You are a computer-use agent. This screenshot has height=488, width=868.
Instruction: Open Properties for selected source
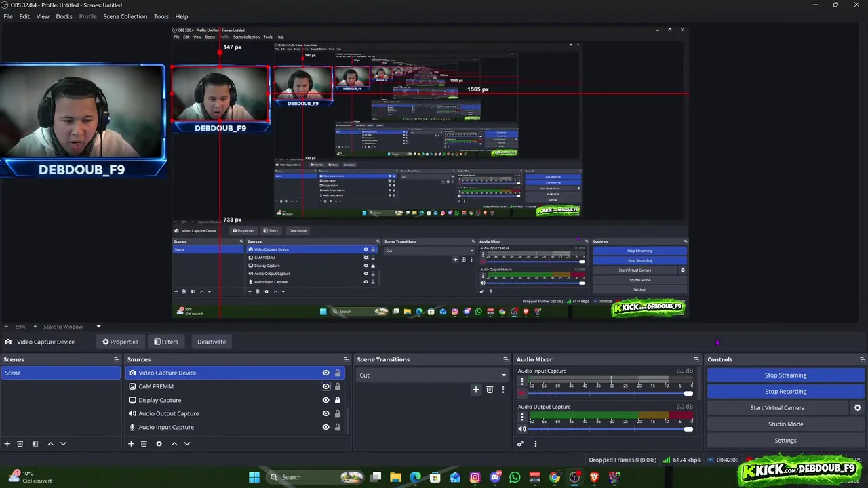click(x=120, y=342)
